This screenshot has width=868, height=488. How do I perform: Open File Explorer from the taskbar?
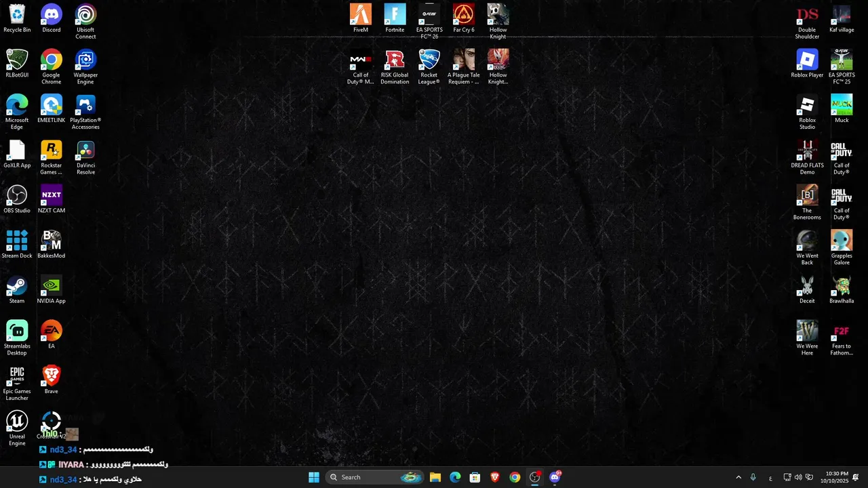coord(435,477)
